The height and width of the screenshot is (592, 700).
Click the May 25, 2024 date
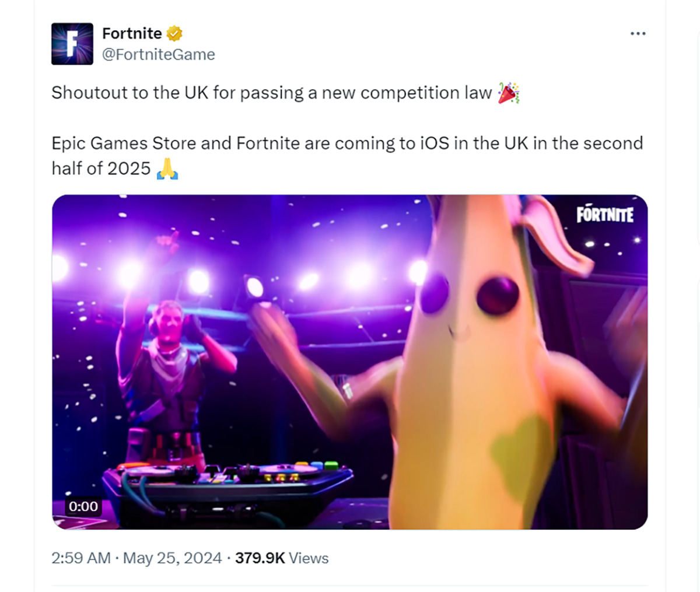tap(173, 558)
